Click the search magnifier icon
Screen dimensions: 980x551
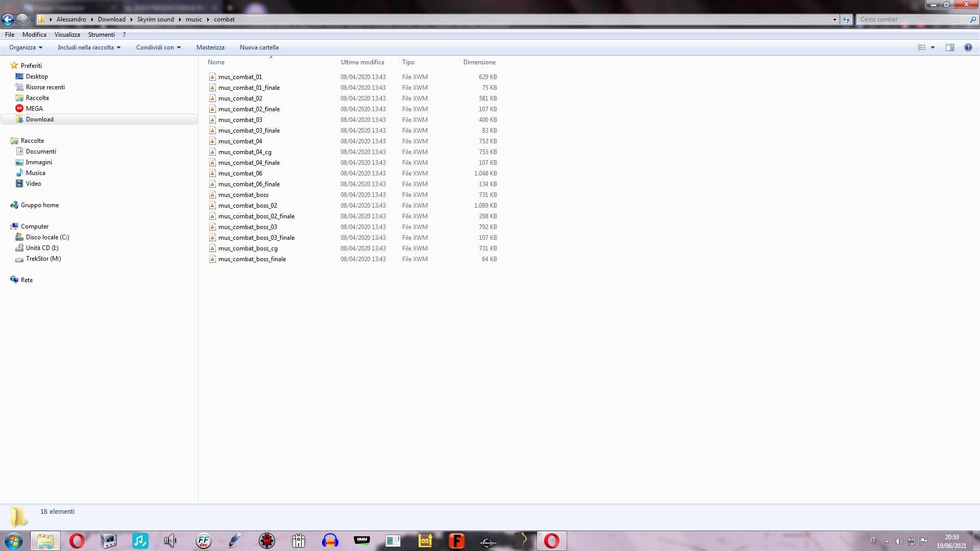(972, 19)
